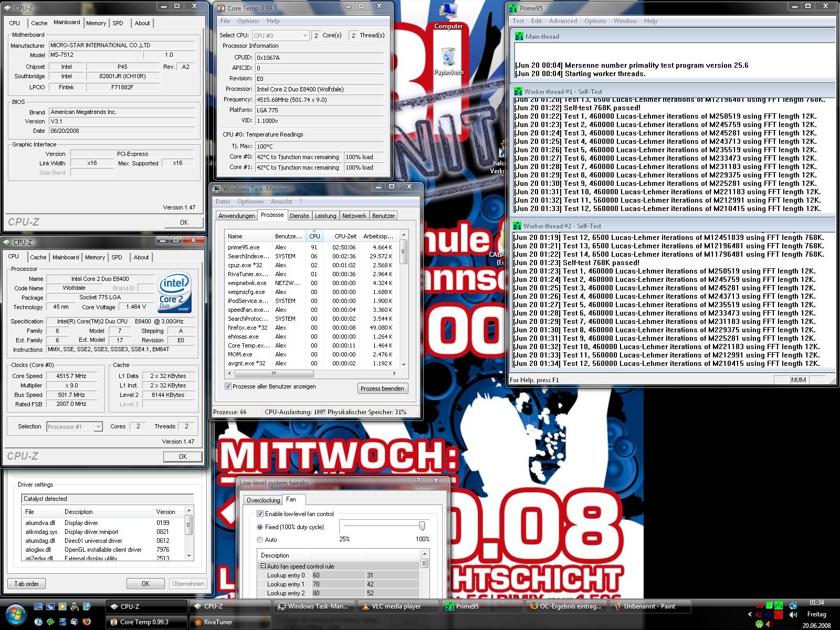Image resolution: width=840 pixels, height=630 pixels.
Task: Uncheck Enable low-level fan control
Action: tap(260, 514)
